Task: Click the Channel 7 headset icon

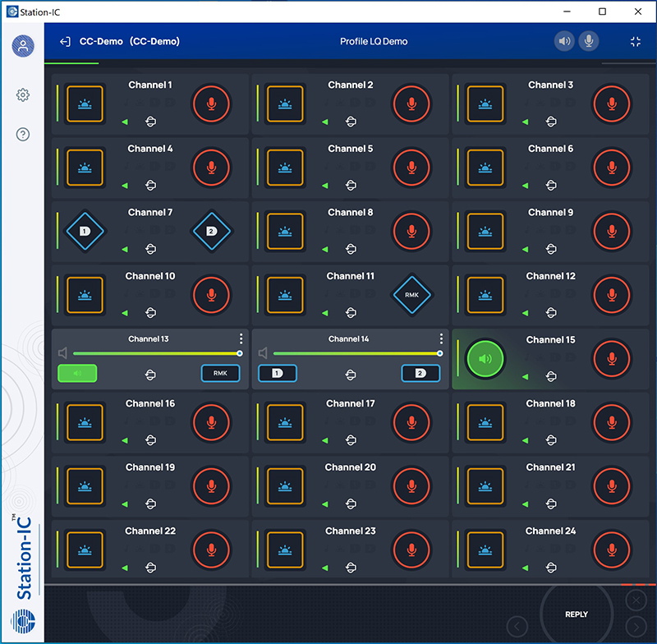Action: pos(151,249)
